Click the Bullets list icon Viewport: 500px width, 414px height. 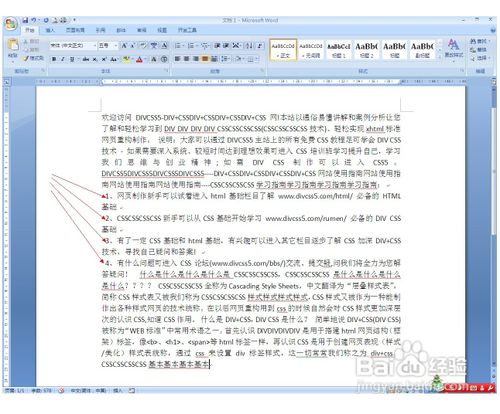[179, 46]
